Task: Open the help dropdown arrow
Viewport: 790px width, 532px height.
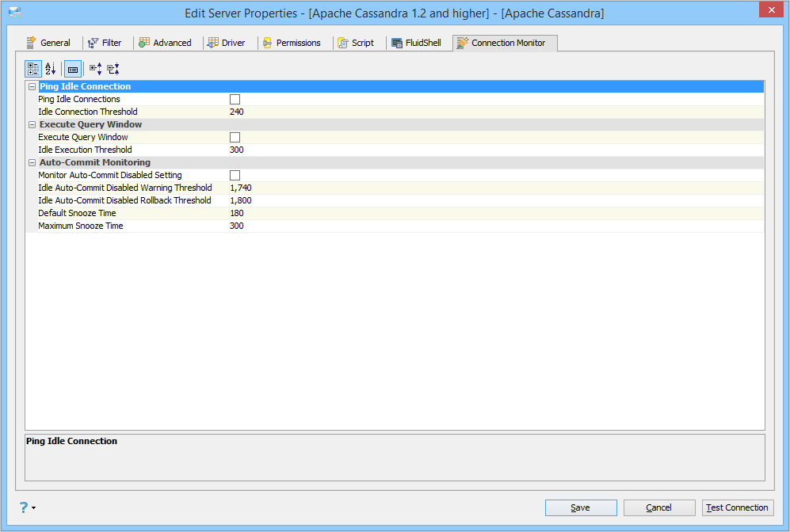Action: (x=34, y=507)
